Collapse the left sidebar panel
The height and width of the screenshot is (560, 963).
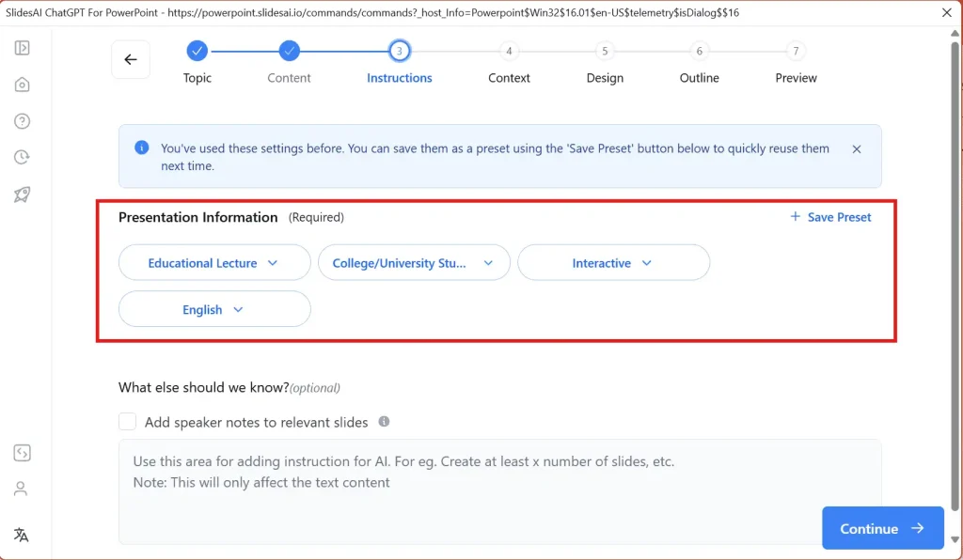[22, 48]
